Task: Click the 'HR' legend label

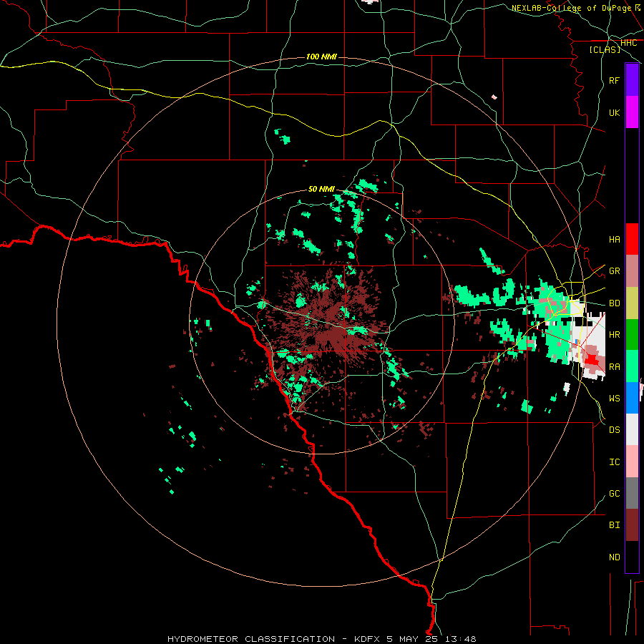Action: tap(614, 335)
